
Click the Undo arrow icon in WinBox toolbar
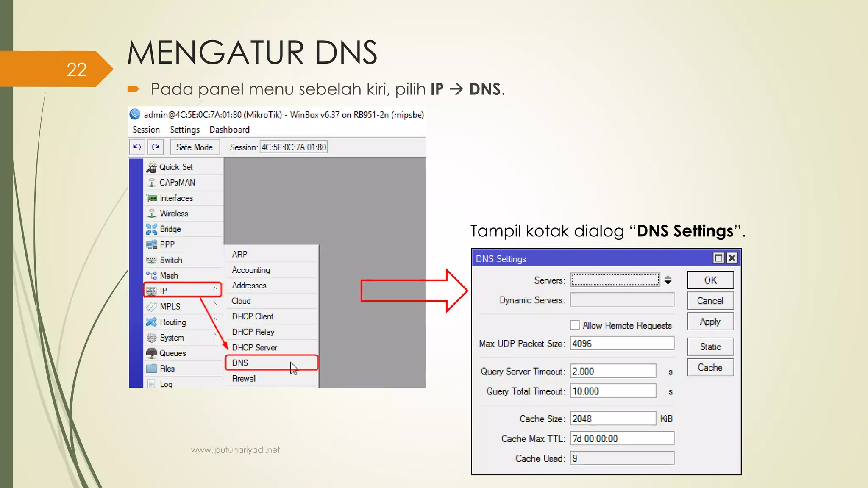click(137, 147)
